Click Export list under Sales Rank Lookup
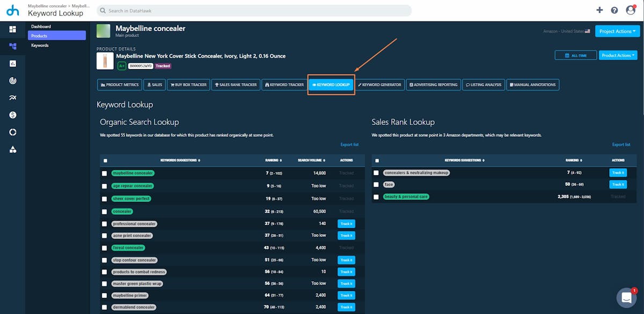 (621, 145)
